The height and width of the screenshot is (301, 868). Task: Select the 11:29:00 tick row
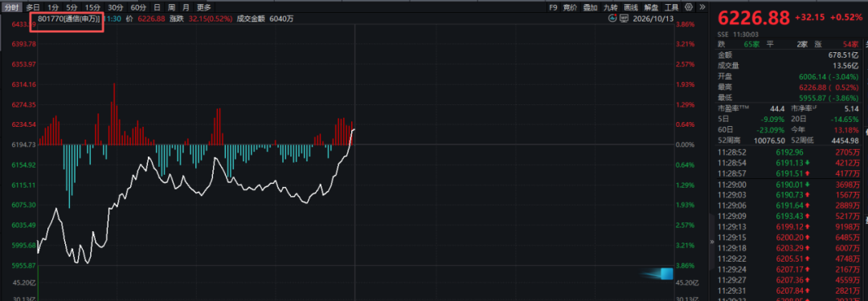[x=789, y=185]
